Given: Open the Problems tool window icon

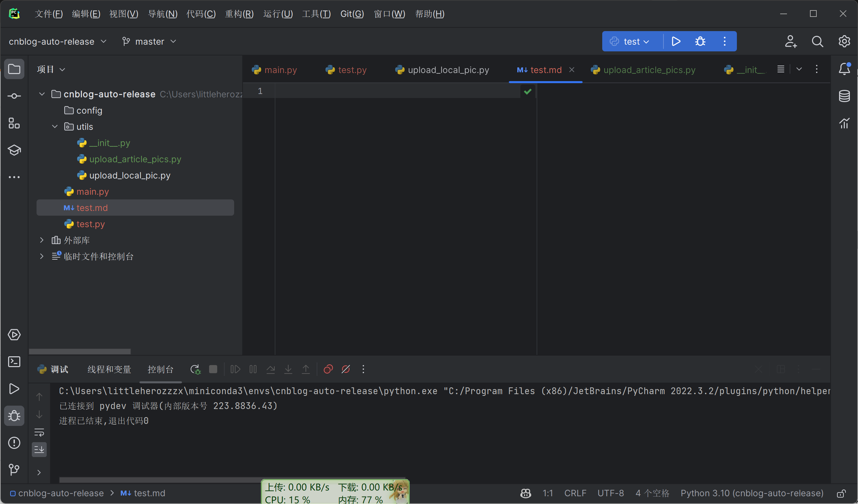Looking at the screenshot, I should tap(14, 443).
